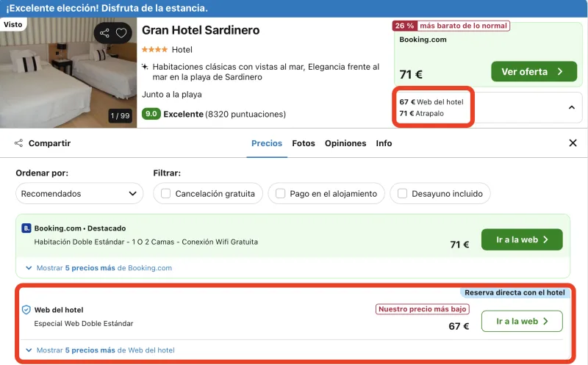588x365 pixels.
Task: Switch to the Fotos tab
Action: click(304, 143)
